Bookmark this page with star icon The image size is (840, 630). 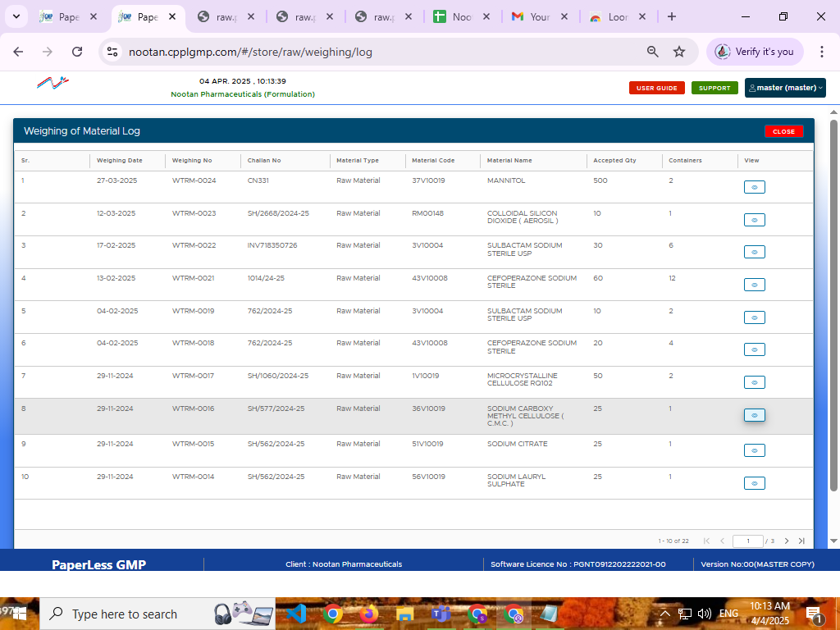click(x=679, y=52)
